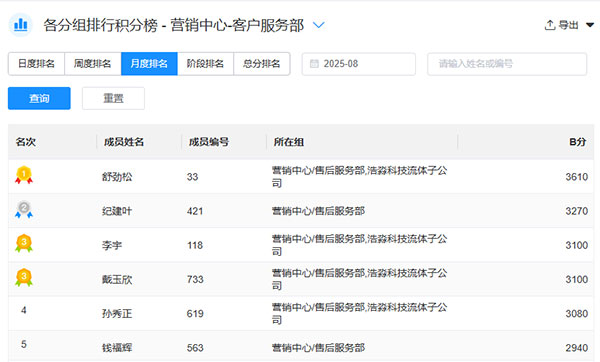Click the calendar icon in date field
This screenshot has width=600, height=362.
pyautogui.click(x=314, y=64)
